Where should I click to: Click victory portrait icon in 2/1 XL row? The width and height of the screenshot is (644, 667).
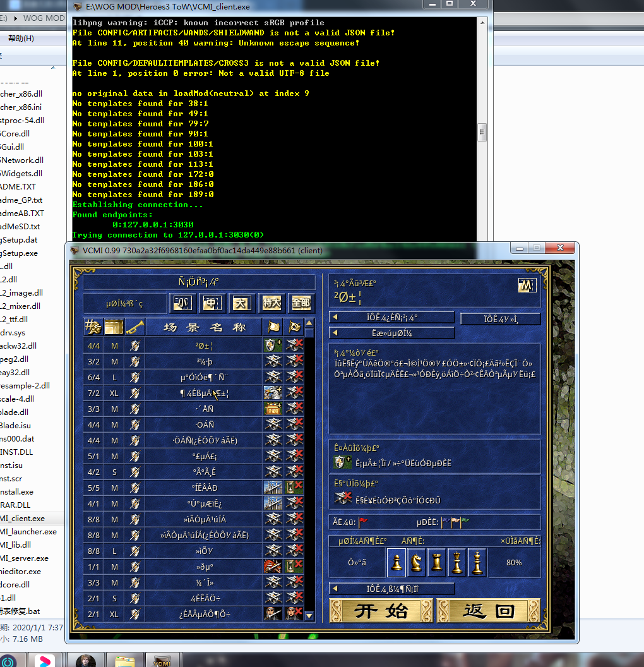[273, 614]
